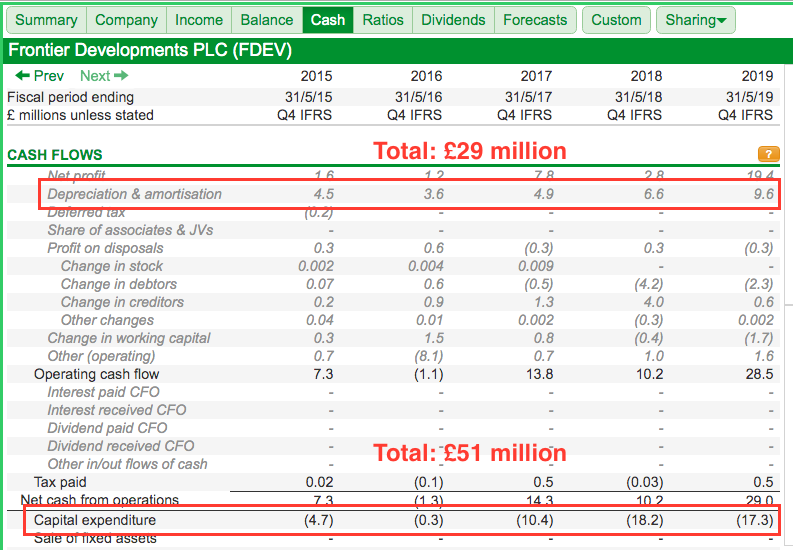Image resolution: width=793 pixels, height=550 pixels.
Task: Switch to the Company tab
Action: pyautogui.click(x=126, y=20)
